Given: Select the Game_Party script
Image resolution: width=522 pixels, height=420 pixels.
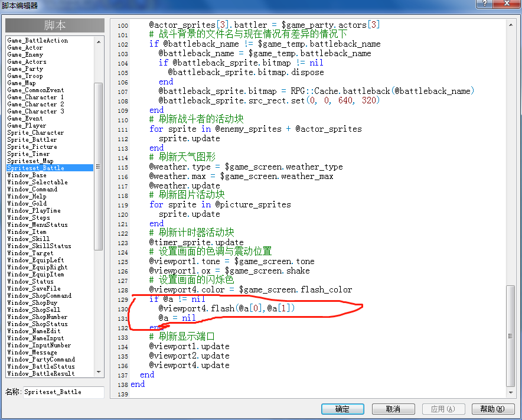Looking at the screenshot, I should point(25,69).
